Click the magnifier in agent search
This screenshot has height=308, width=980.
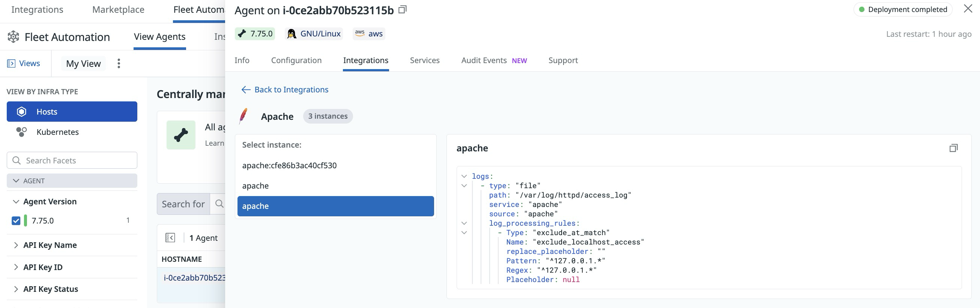[219, 204]
